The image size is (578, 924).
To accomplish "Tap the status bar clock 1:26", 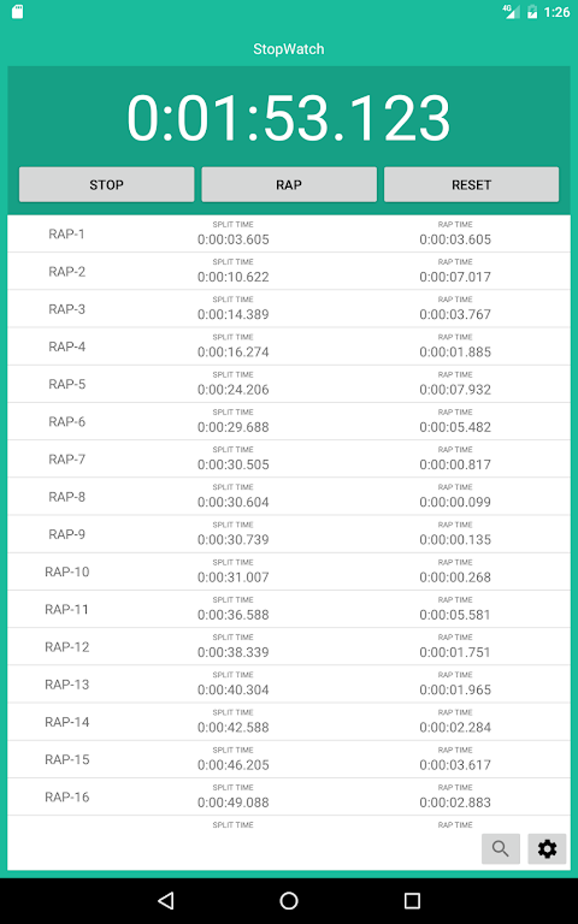I will (556, 12).
